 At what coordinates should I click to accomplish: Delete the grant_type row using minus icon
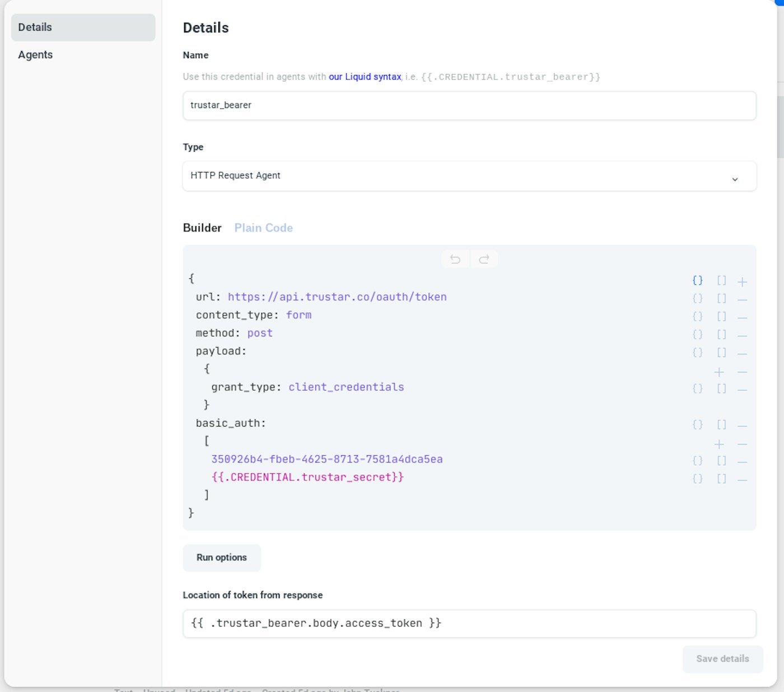click(x=742, y=389)
